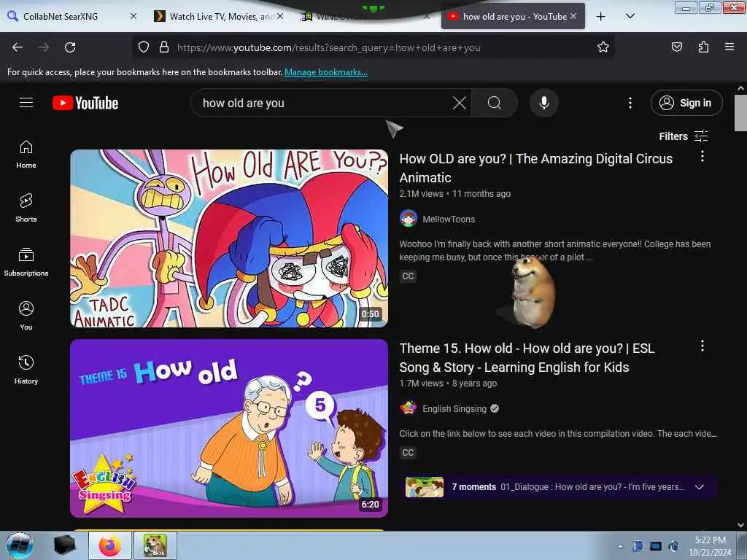Close the Watch Live TV tab
Screen dimensions: 747x560
(280, 16)
